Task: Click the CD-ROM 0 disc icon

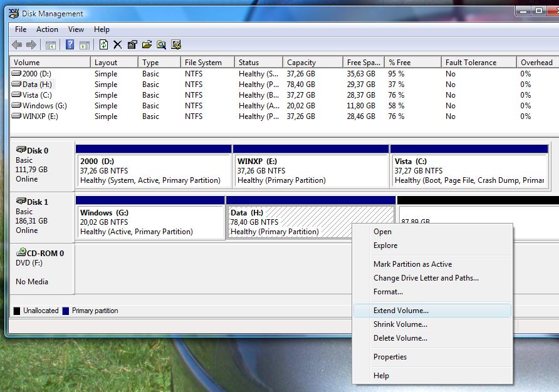Action: (x=21, y=252)
